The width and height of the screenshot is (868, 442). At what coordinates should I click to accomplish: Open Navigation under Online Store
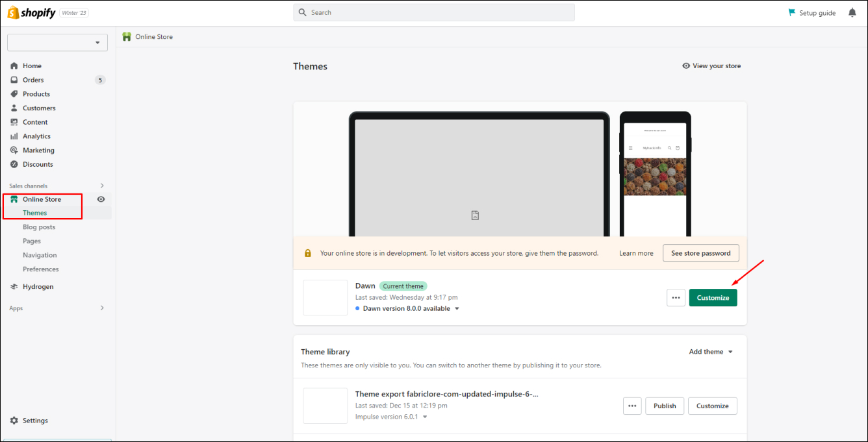click(x=40, y=255)
